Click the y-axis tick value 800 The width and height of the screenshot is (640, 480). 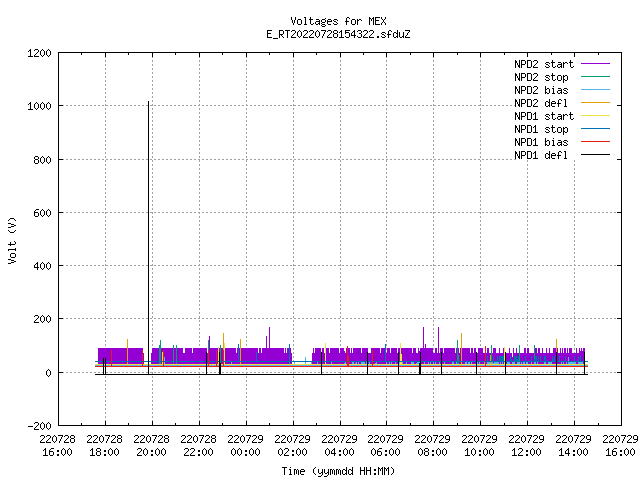(x=42, y=160)
